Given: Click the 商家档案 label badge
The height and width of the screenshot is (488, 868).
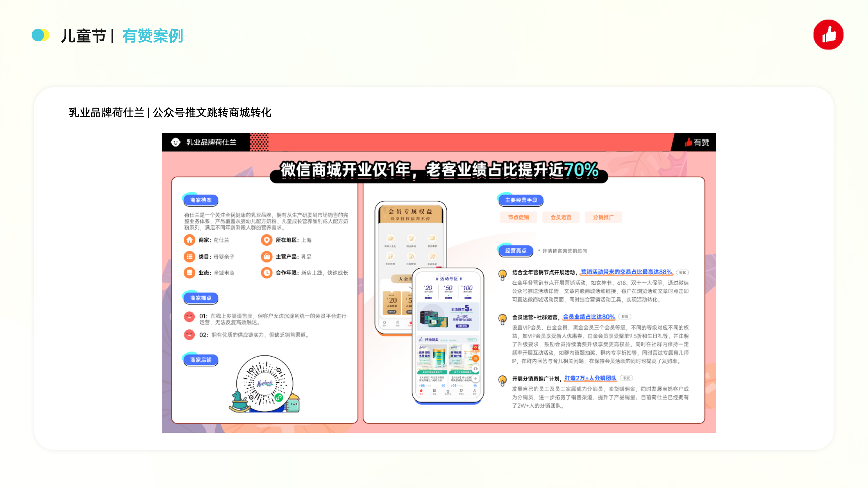Looking at the screenshot, I should tap(201, 200).
